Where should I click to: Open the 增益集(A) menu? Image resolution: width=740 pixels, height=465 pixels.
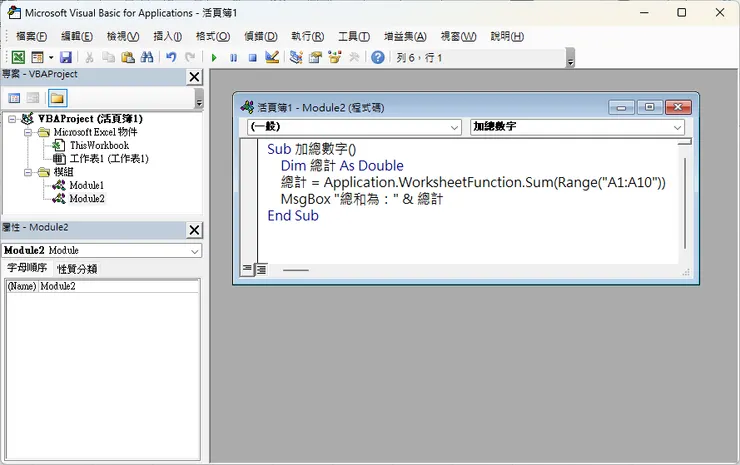(405, 36)
